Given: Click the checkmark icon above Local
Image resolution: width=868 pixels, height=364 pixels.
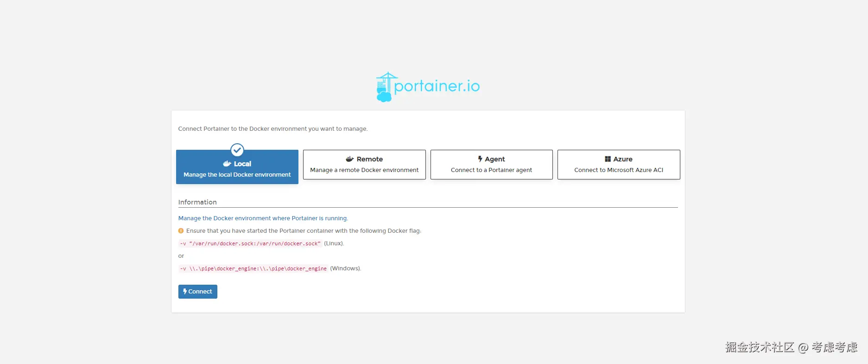Looking at the screenshot, I should click(237, 150).
